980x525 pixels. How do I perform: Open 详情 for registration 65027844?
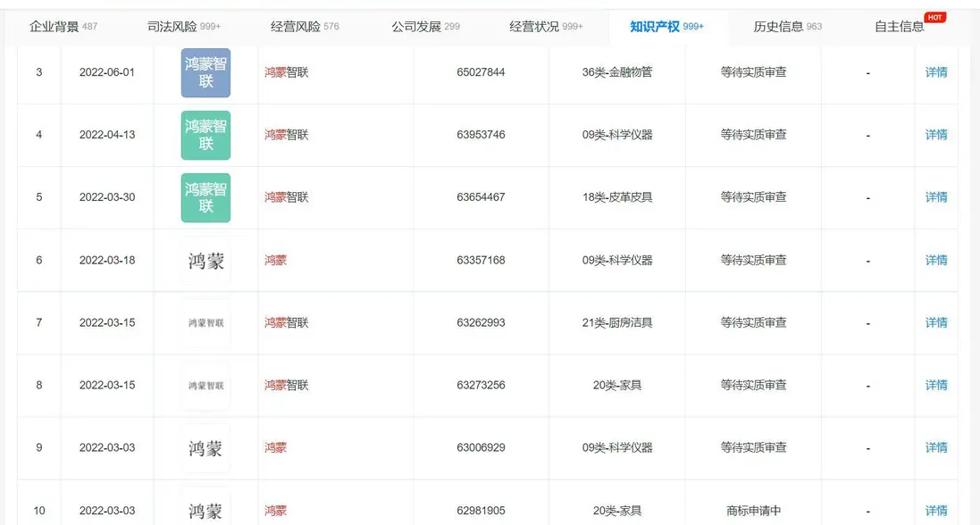point(935,72)
